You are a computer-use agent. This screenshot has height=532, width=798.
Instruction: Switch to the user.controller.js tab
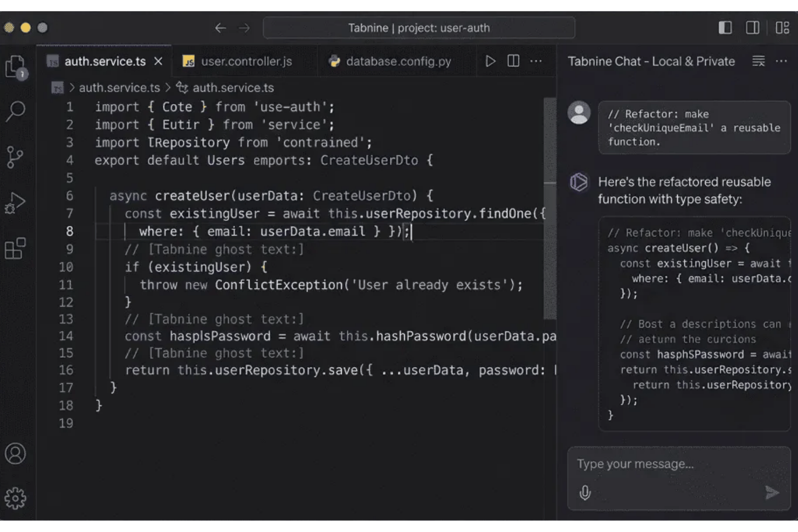[238, 61]
